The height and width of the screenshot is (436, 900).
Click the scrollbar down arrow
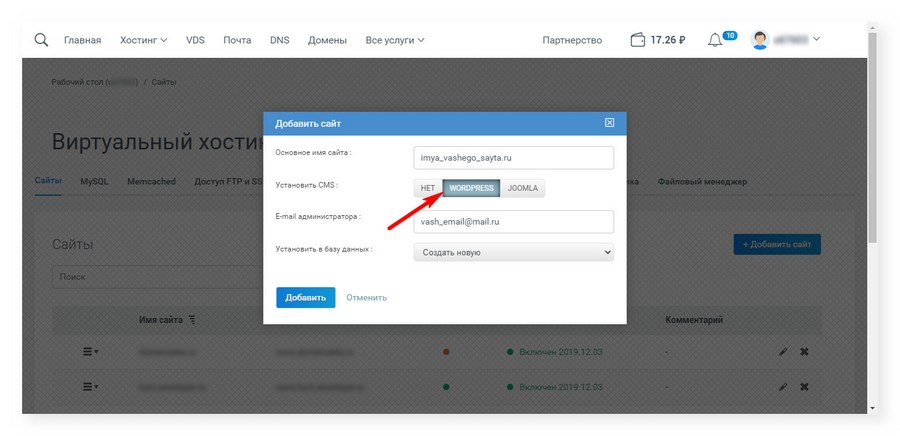tap(872, 408)
